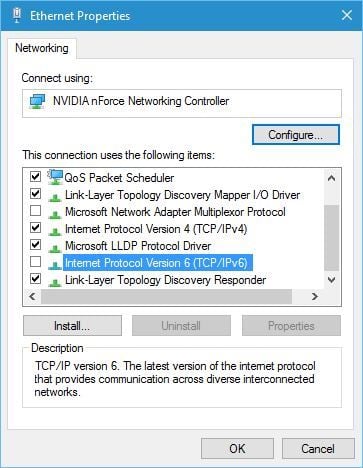
Task: Click the TCP/IPv4 protocol icon
Action: [x=55, y=230]
